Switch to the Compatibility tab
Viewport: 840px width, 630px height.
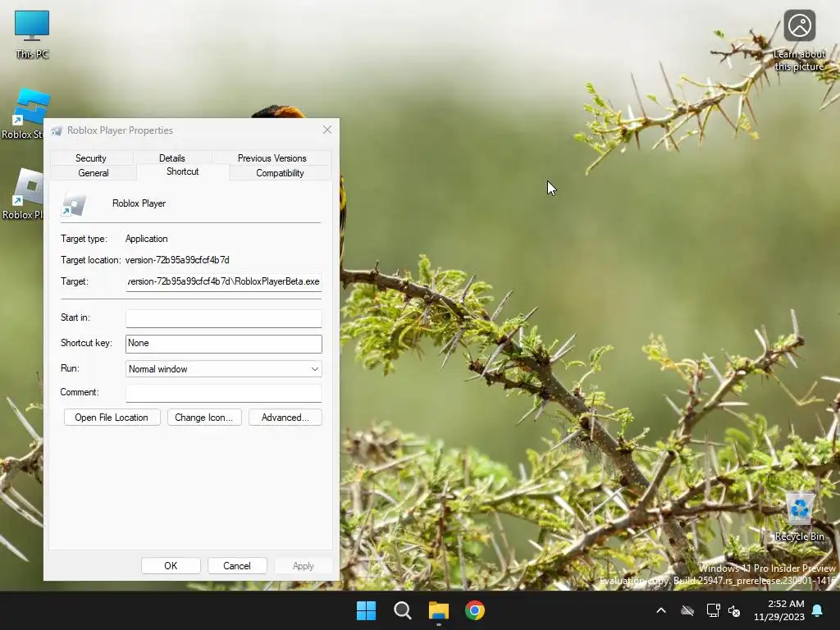point(280,173)
